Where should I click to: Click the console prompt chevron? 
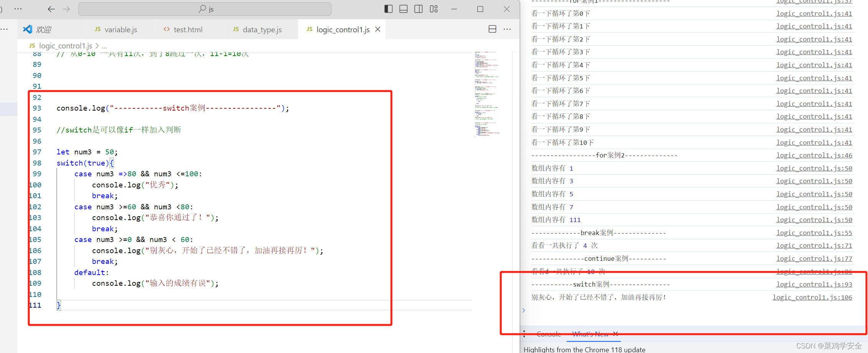pyautogui.click(x=524, y=310)
